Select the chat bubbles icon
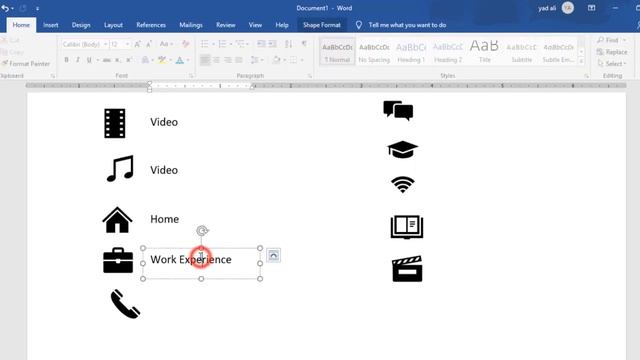 click(398, 111)
